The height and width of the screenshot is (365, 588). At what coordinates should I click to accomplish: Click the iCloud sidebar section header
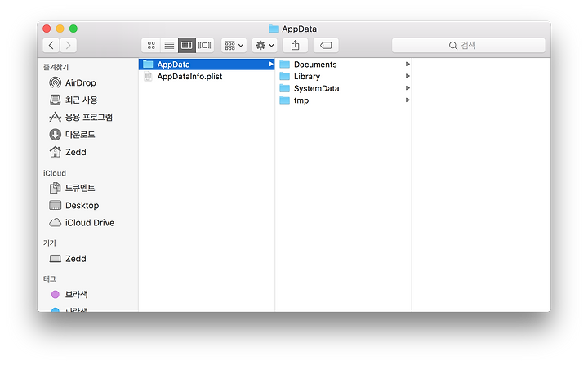55,173
